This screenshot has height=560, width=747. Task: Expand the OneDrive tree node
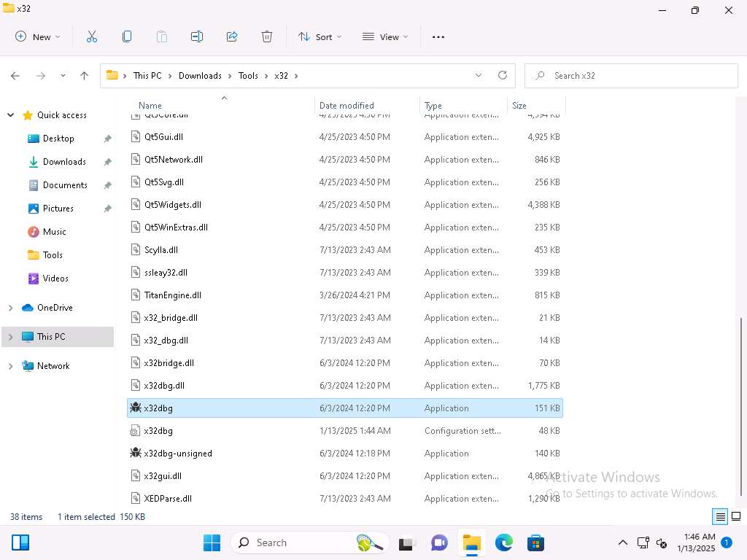pyautogui.click(x=10, y=308)
